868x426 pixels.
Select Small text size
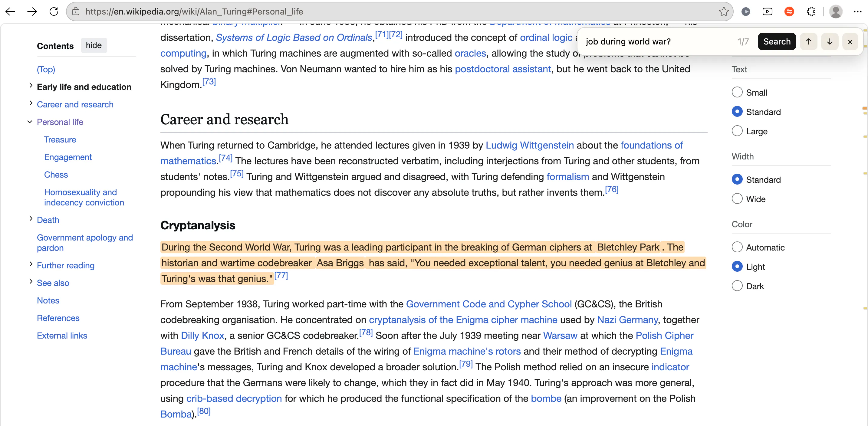[737, 92]
